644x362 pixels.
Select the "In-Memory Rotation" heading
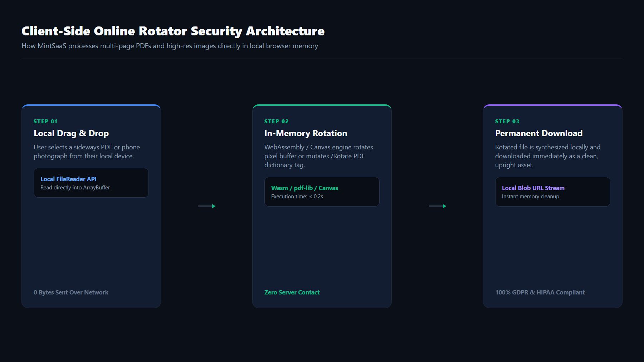point(306,133)
